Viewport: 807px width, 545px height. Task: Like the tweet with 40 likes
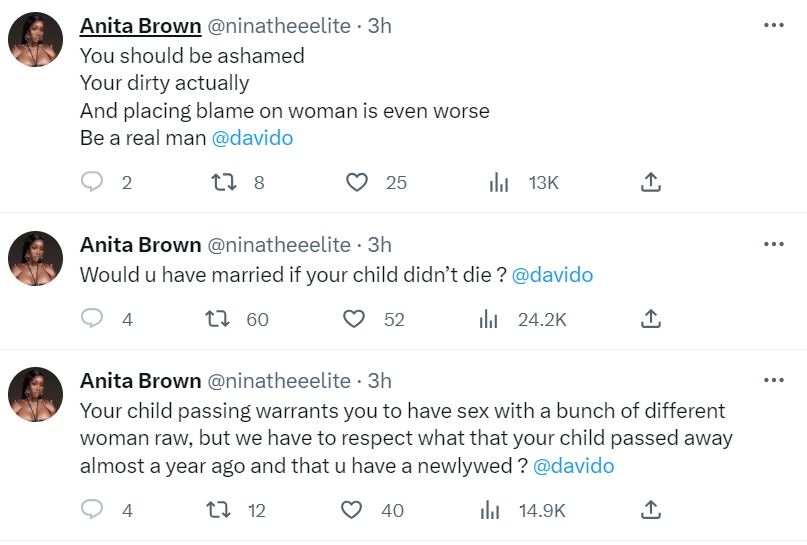pos(351,510)
